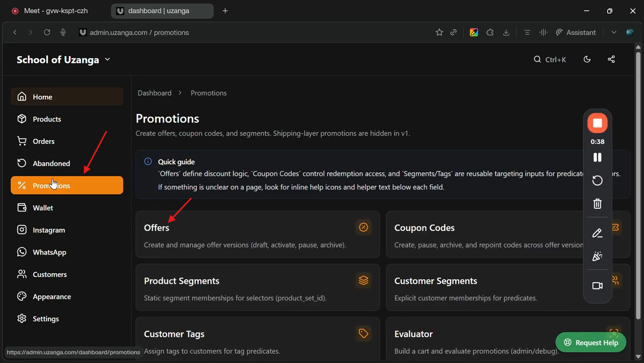Click the reading list lines icon

click(527, 32)
